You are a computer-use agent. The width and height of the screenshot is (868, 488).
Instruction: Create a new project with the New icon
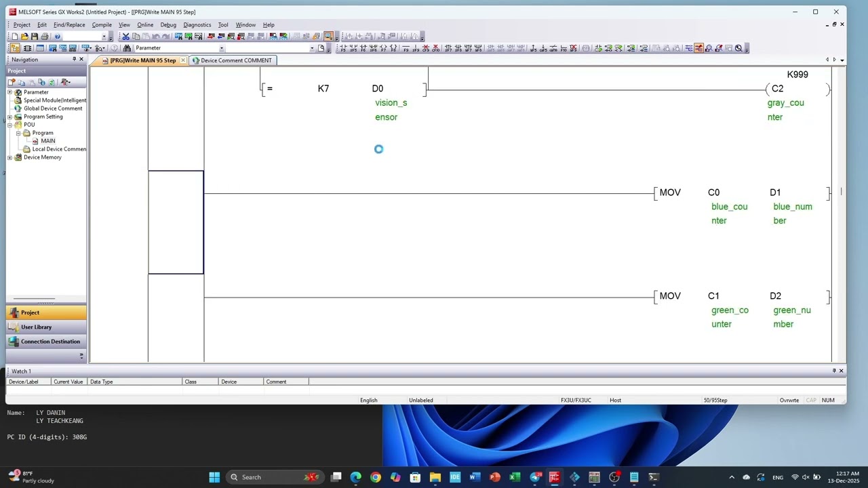pos(15,37)
